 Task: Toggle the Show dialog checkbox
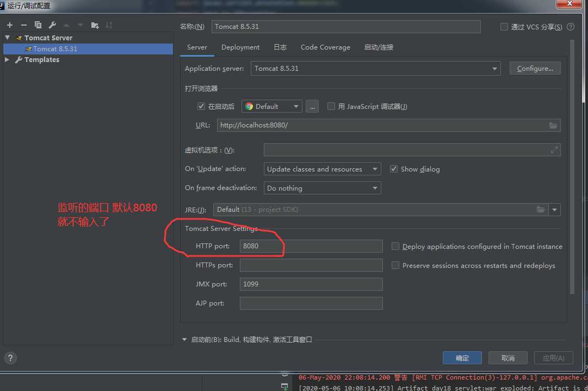[394, 169]
